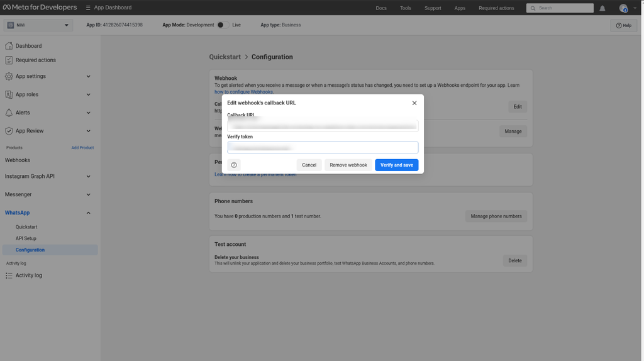The image size is (644, 361).
Task: Expand App roles section
Action: (88, 94)
